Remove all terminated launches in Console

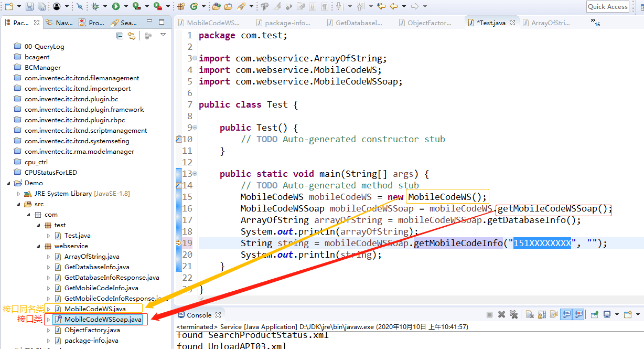click(x=514, y=315)
